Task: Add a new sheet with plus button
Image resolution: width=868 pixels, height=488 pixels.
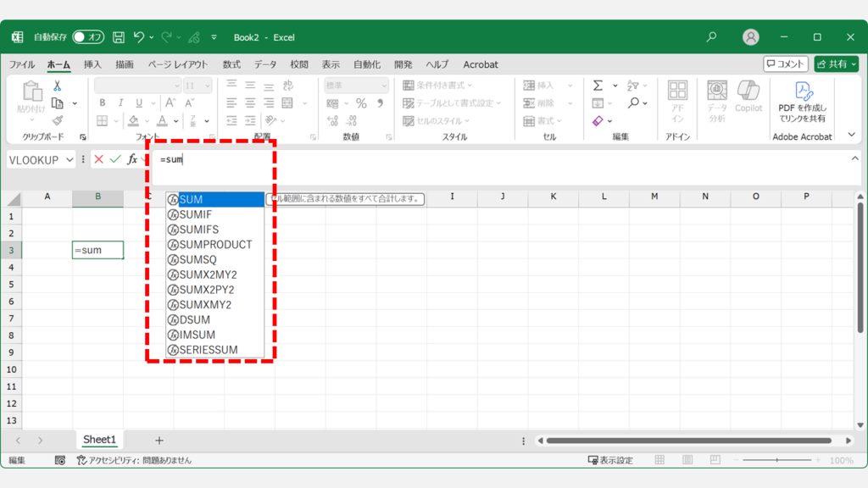Action: [159, 440]
